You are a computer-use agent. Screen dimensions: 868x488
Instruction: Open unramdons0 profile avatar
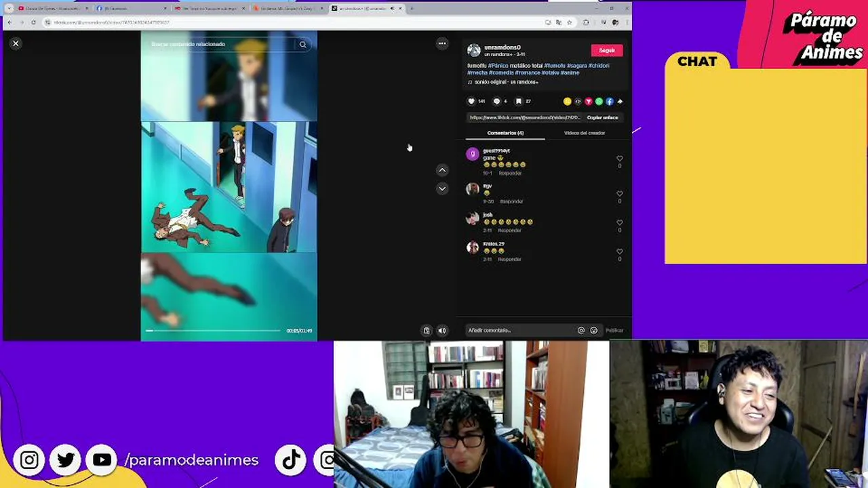474,51
